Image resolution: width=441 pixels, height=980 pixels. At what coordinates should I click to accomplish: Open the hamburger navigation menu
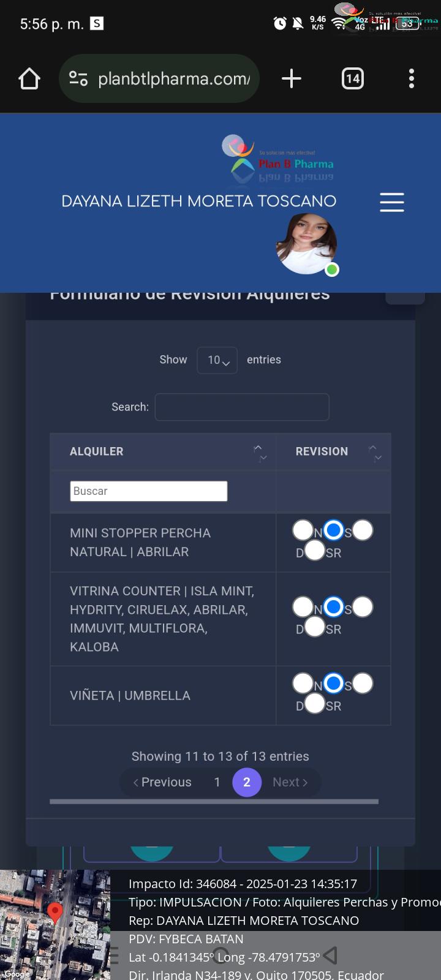pos(392,202)
